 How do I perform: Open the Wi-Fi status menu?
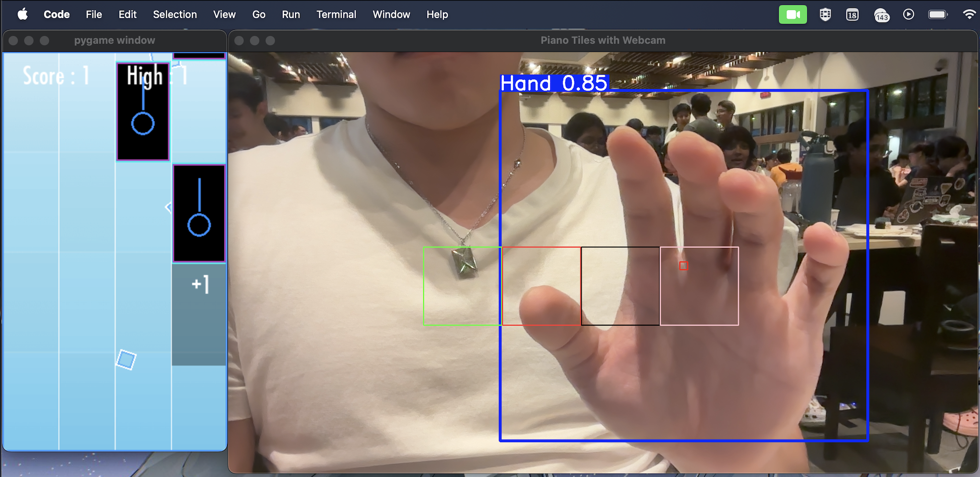click(x=969, y=14)
